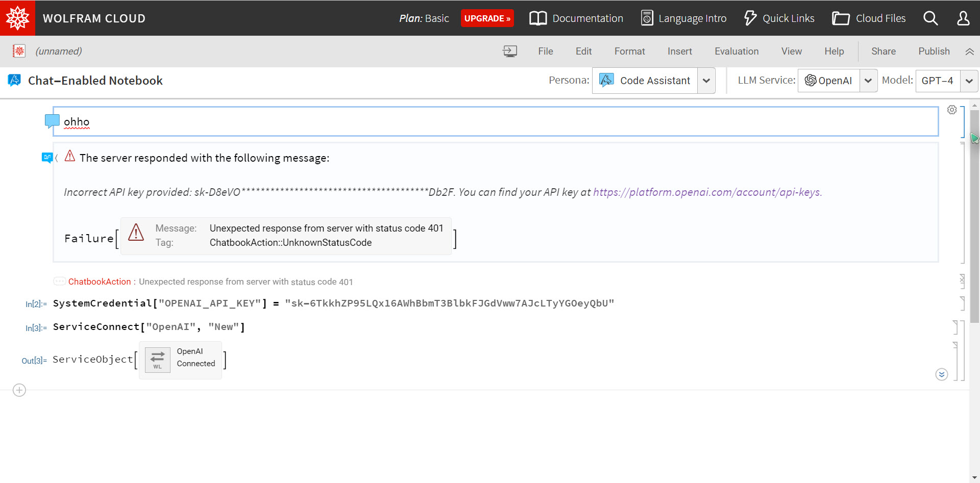The width and height of the screenshot is (980, 483).
Task: Click the ServiceObject OpenAI connection icon
Action: point(158,360)
